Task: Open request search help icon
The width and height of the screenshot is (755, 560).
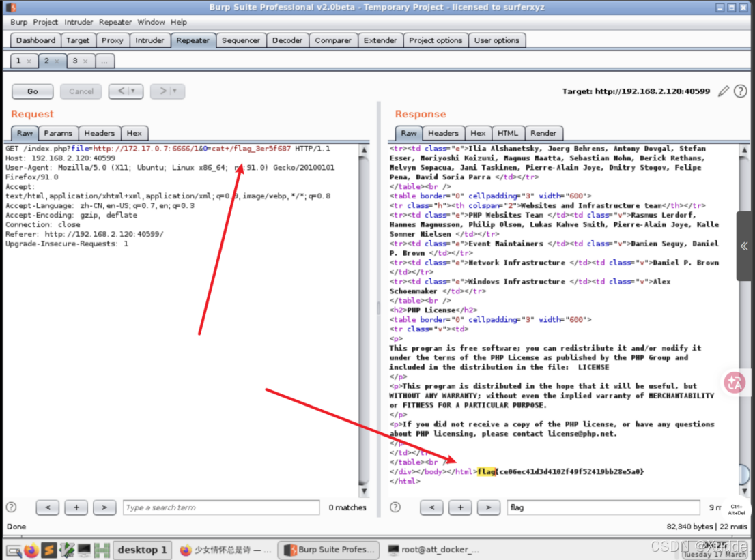Action: (x=11, y=507)
